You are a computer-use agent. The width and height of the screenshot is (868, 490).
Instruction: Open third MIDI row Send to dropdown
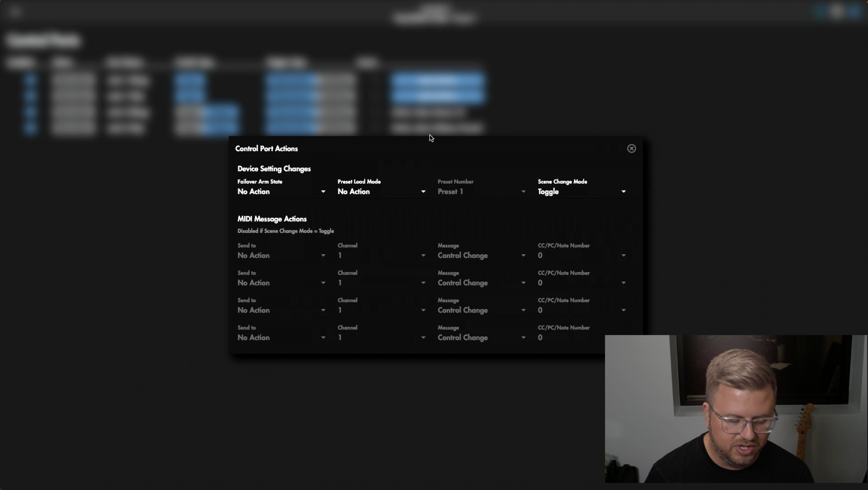pyautogui.click(x=281, y=310)
